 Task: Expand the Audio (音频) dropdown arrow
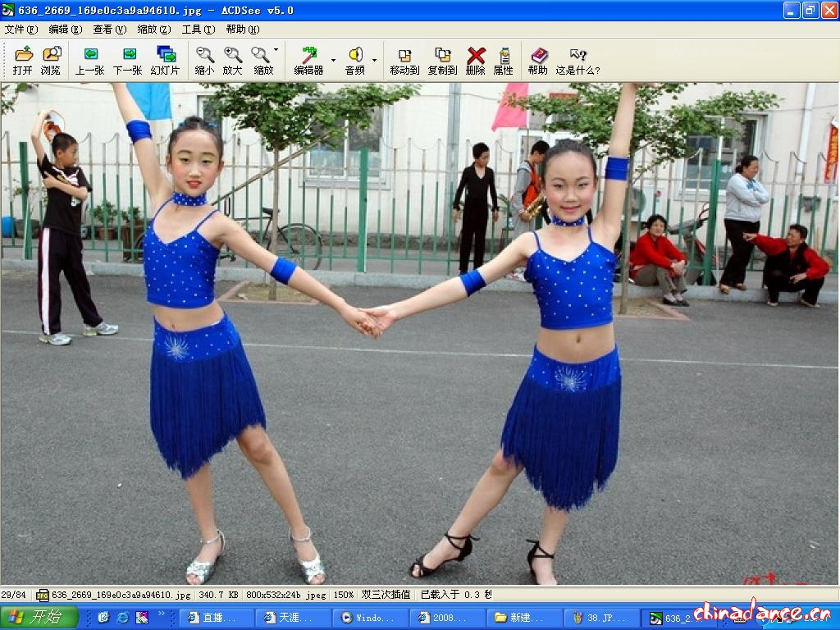click(374, 60)
